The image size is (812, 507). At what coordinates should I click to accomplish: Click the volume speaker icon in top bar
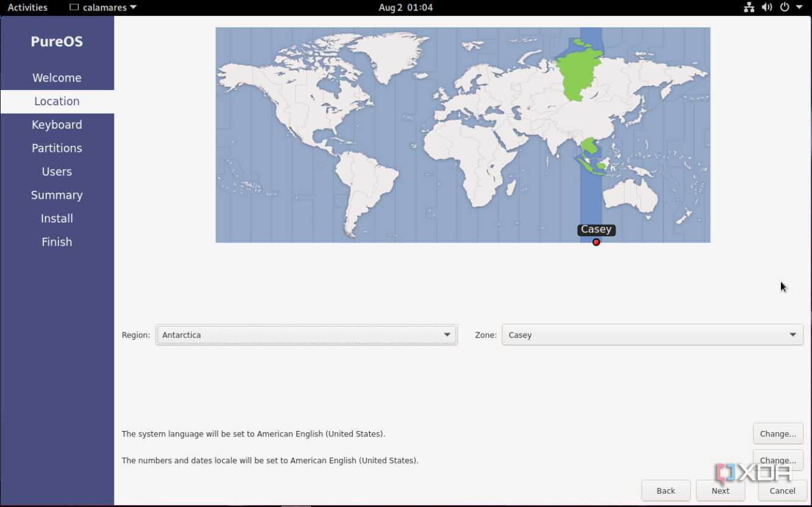[767, 7]
